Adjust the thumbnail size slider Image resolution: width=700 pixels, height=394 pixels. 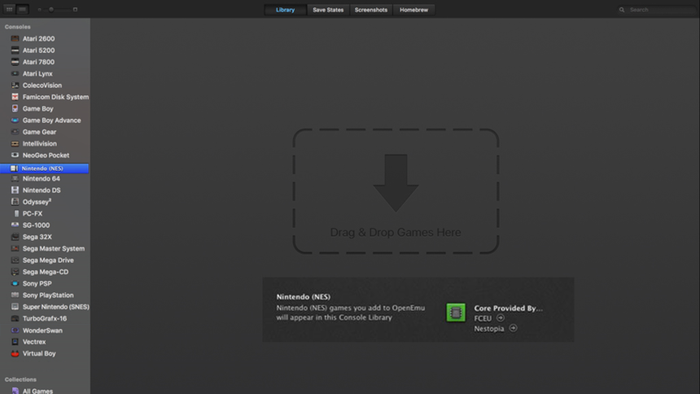[x=51, y=9]
